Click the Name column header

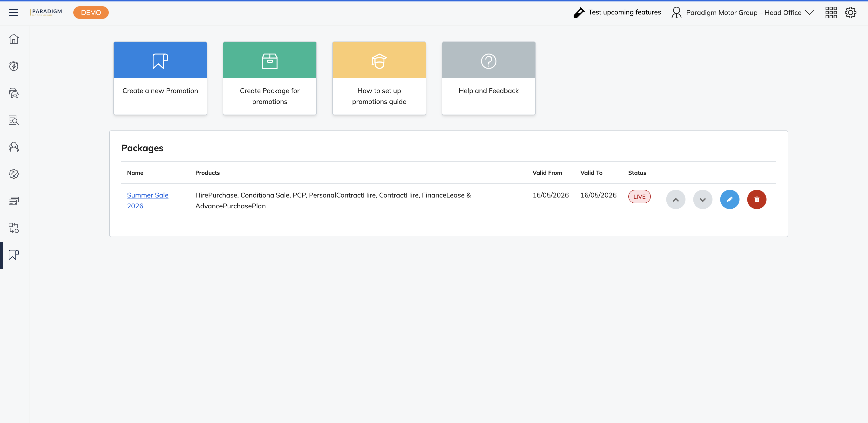coord(135,173)
